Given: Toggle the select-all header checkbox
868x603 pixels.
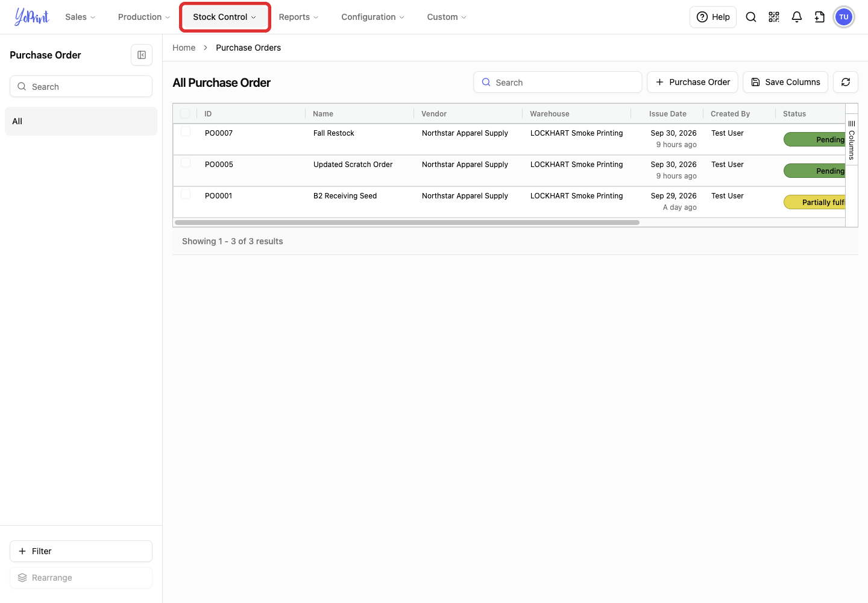Looking at the screenshot, I should (185, 113).
